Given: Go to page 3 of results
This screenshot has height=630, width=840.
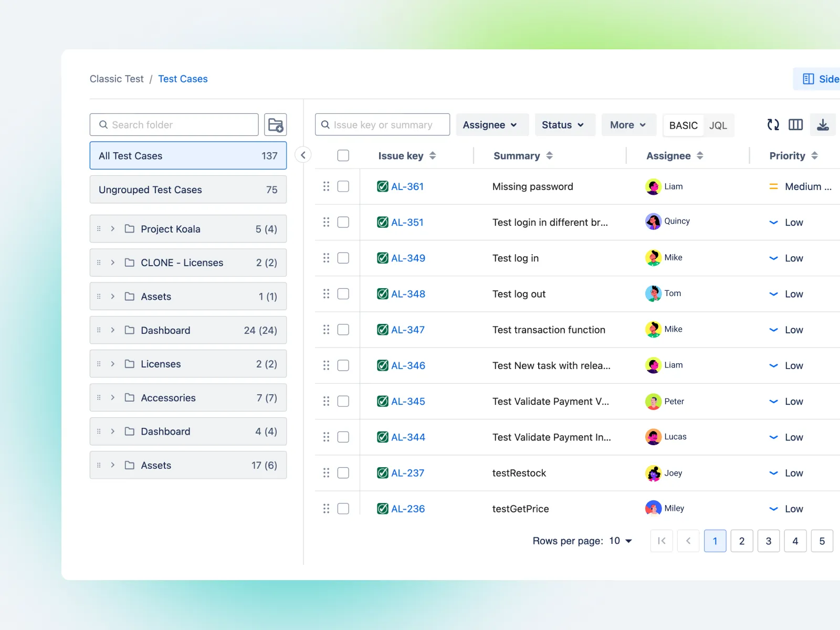Looking at the screenshot, I should tap(769, 541).
